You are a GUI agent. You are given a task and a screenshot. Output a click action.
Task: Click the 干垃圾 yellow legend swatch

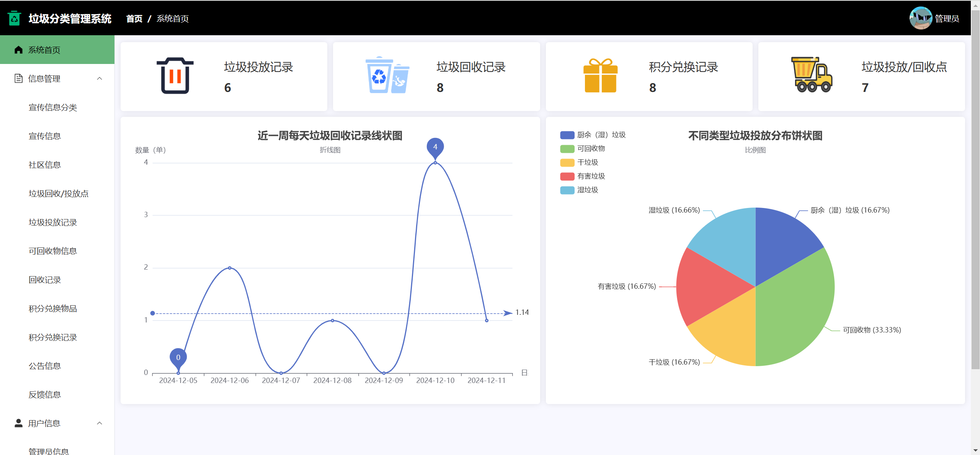[x=567, y=162]
